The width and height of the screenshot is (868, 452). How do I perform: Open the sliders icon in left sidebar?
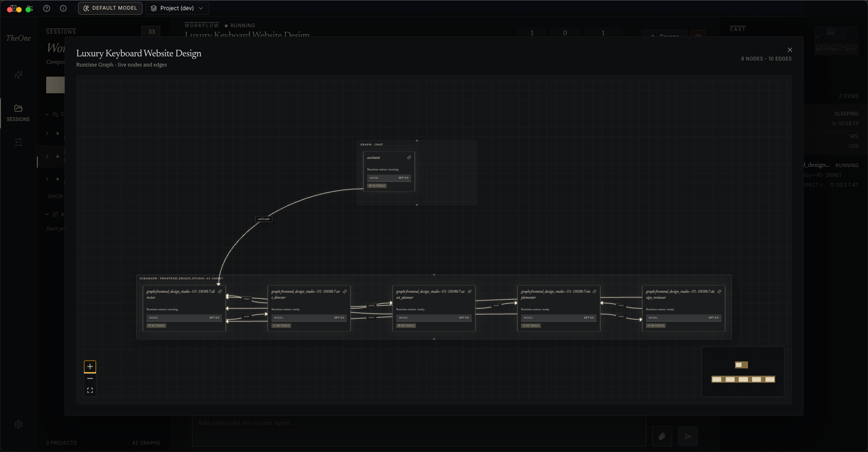coord(19,142)
